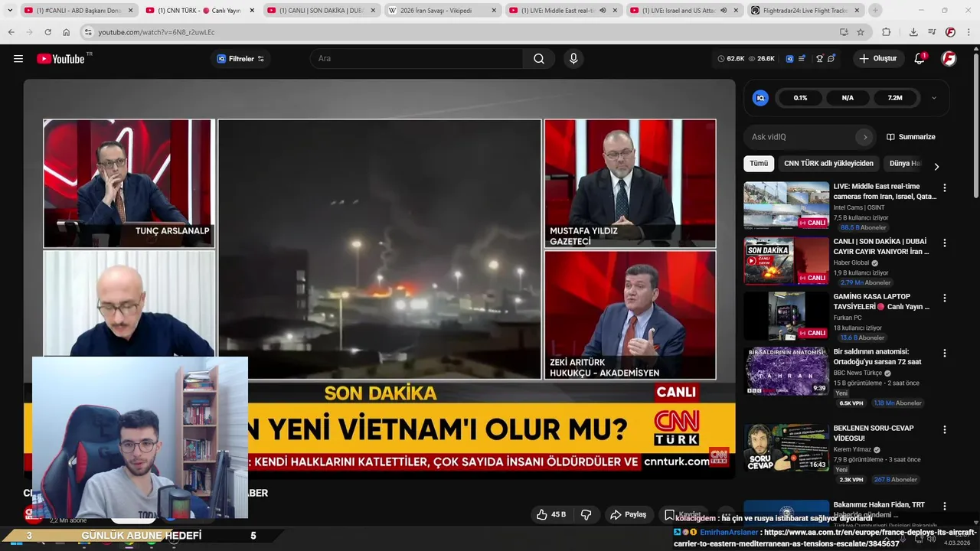Open the browser three-dot menu
Viewport: 980px width, 551px height.
click(969, 32)
